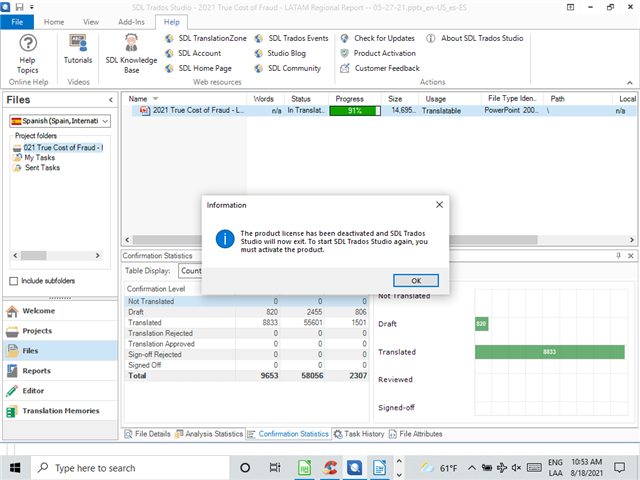Check for Updates
The height and width of the screenshot is (480, 640).
point(378,38)
